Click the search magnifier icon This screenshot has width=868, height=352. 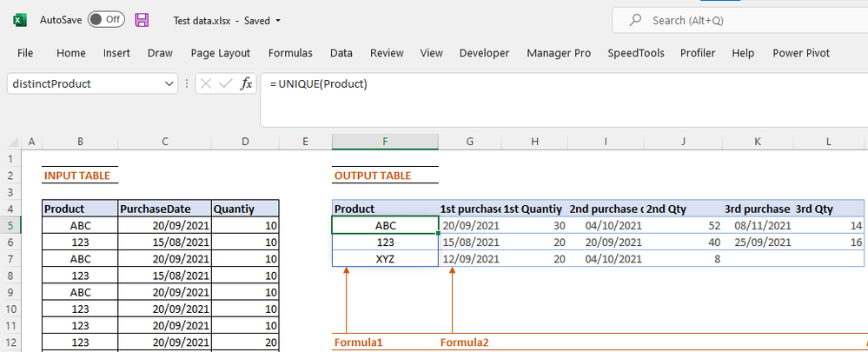[x=635, y=21]
